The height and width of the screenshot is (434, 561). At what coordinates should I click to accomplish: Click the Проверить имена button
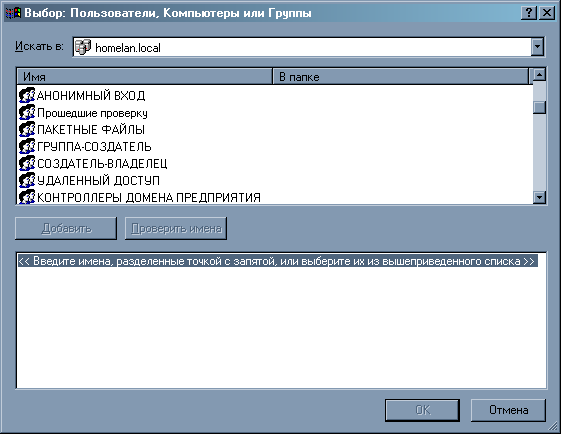coord(176,228)
